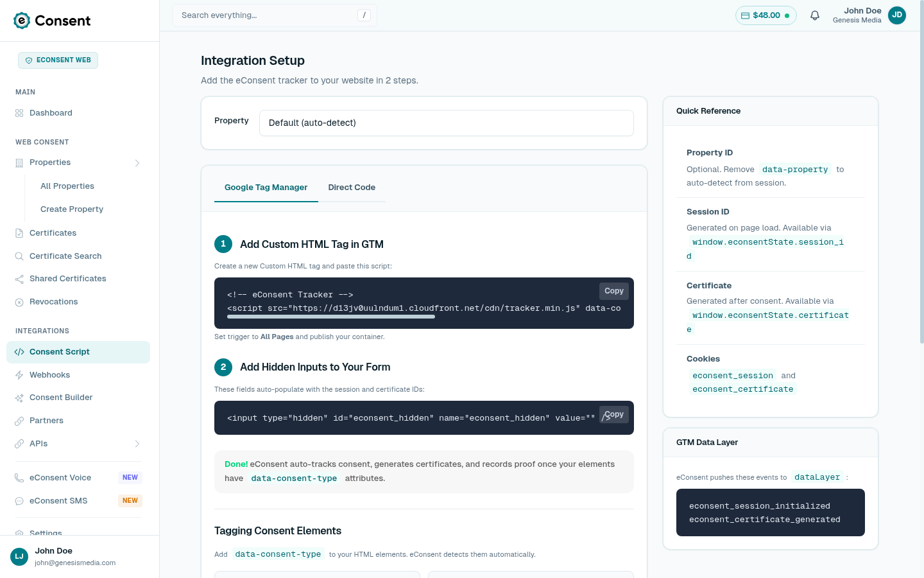Click the LJ avatar in sidebar footer
The width and height of the screenshot is (924, 578).
pos(19,557)
